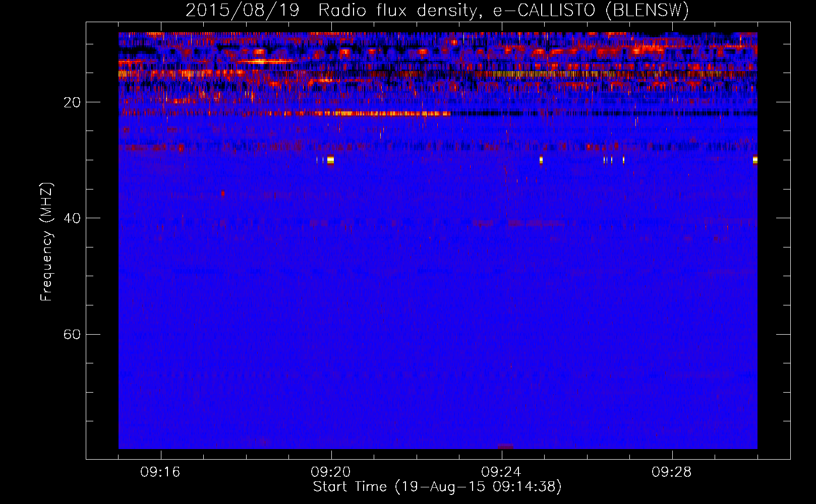Click the 'Start Time (19-Aug-15 09:14:38)' label
The width and height of the screenshot is (816, 504).
(437, 487)
